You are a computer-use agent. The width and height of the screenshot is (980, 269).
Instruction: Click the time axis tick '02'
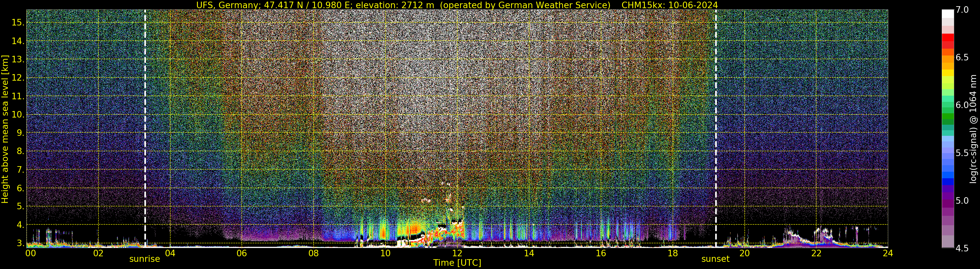point(98,253)
